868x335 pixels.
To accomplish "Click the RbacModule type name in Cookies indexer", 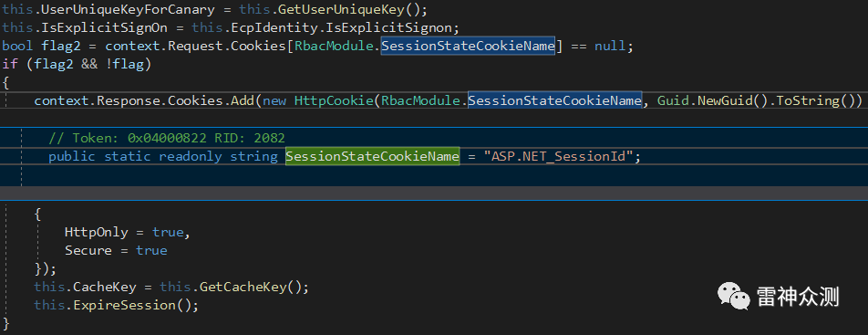I will 334,46.
